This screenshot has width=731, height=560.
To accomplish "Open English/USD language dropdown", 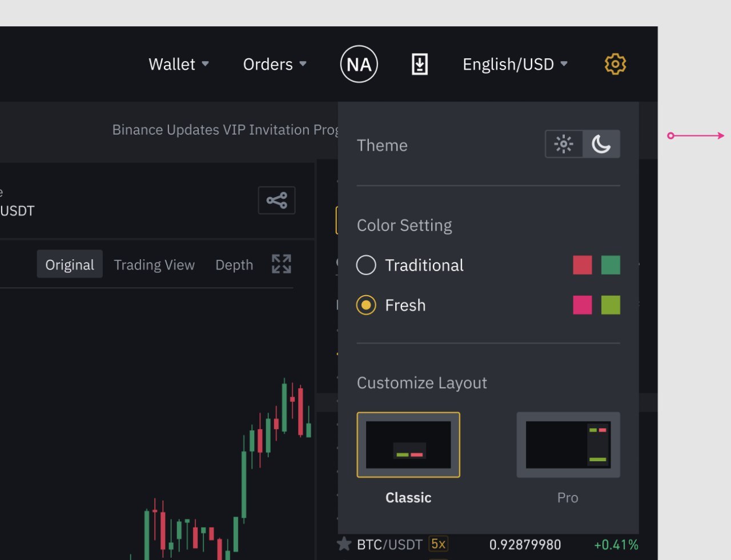I will [515, 64].
